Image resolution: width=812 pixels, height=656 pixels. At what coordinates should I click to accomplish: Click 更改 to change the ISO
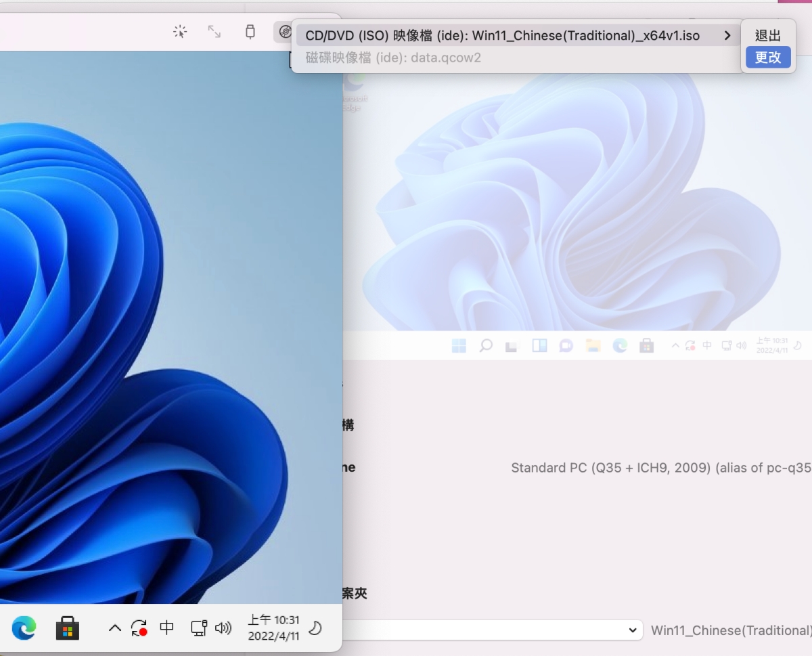point(768,58)
